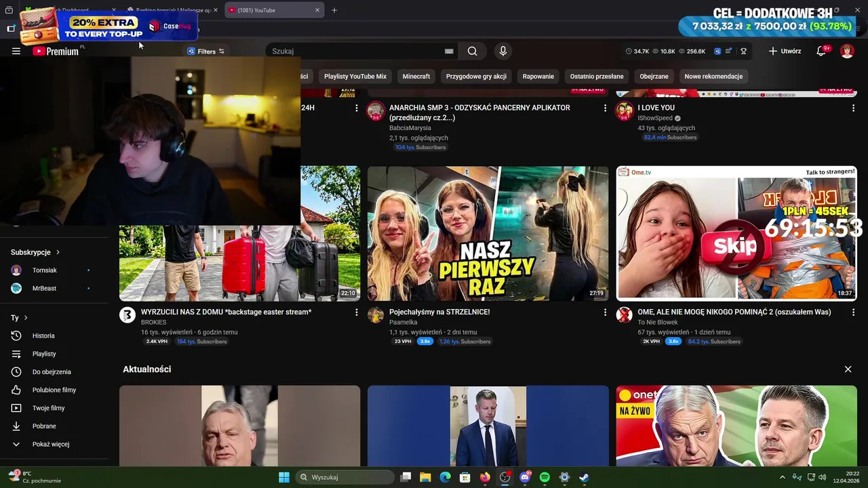
Task: Open the volume control in tray
Action: [822, 477]
